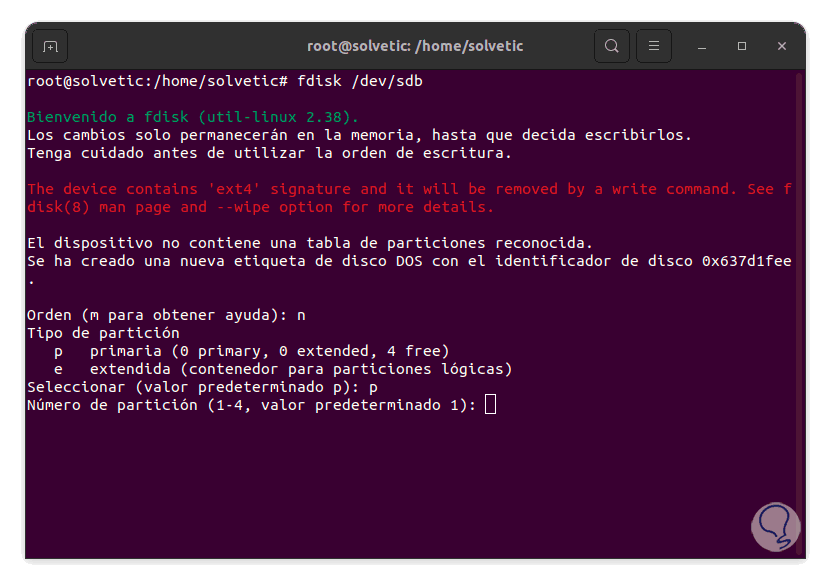Click the cursor after 'Número de partición' prompt
The image size is (831, 587).
(x=490, y=404)
